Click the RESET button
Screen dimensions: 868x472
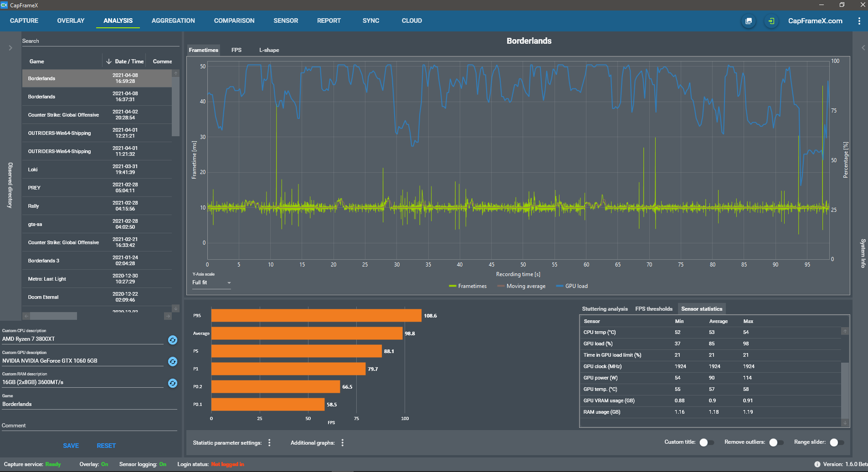pyautogui.click(x=106, y=446)
